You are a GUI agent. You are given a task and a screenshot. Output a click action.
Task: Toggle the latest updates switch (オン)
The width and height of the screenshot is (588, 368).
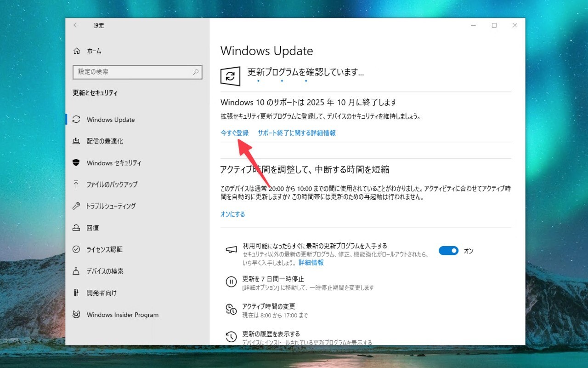[448, 251]
